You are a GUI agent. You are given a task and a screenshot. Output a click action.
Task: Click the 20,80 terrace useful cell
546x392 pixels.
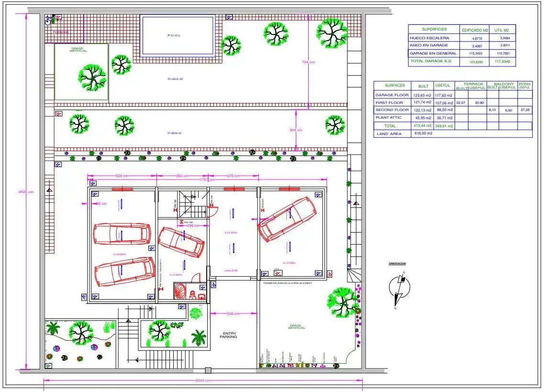(x=479, y=103)
